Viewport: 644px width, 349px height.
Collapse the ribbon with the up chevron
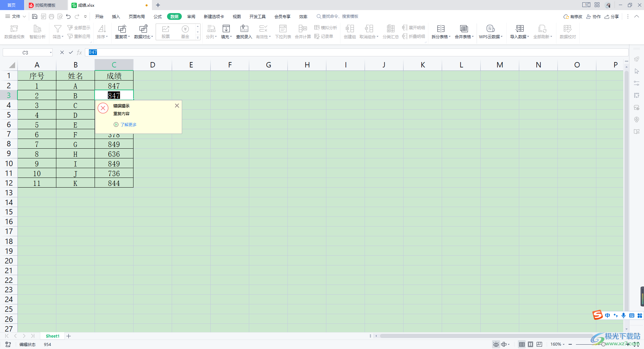(636, 16)
